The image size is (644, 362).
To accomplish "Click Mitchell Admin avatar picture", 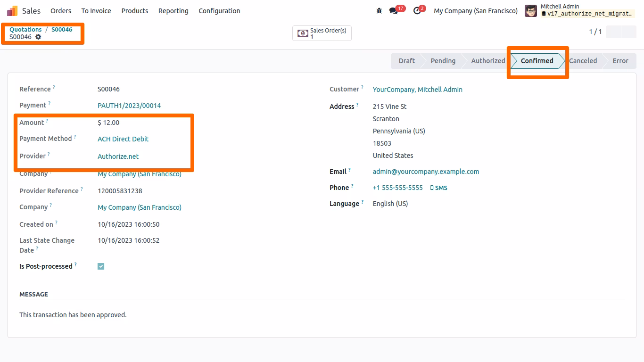I will coord(531,11).
